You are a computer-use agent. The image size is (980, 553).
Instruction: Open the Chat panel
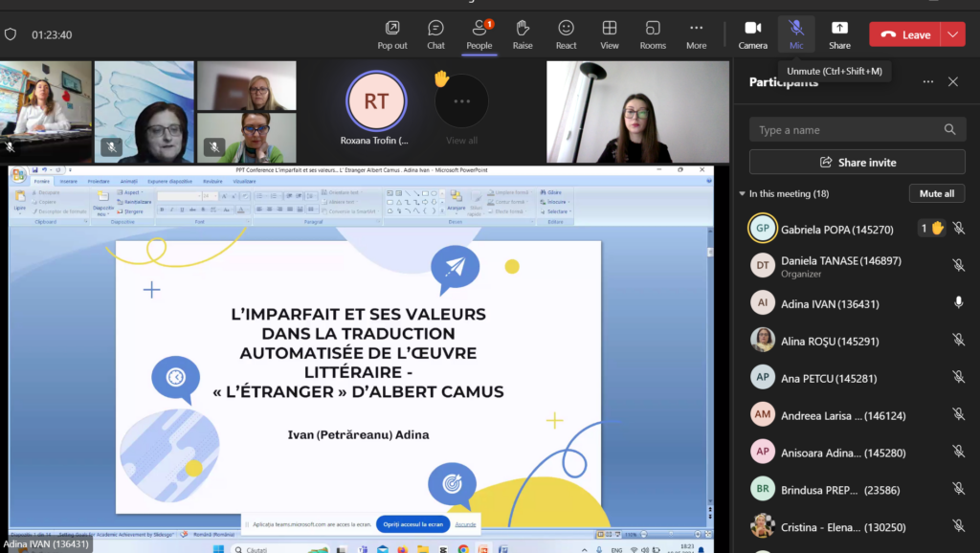435,34
